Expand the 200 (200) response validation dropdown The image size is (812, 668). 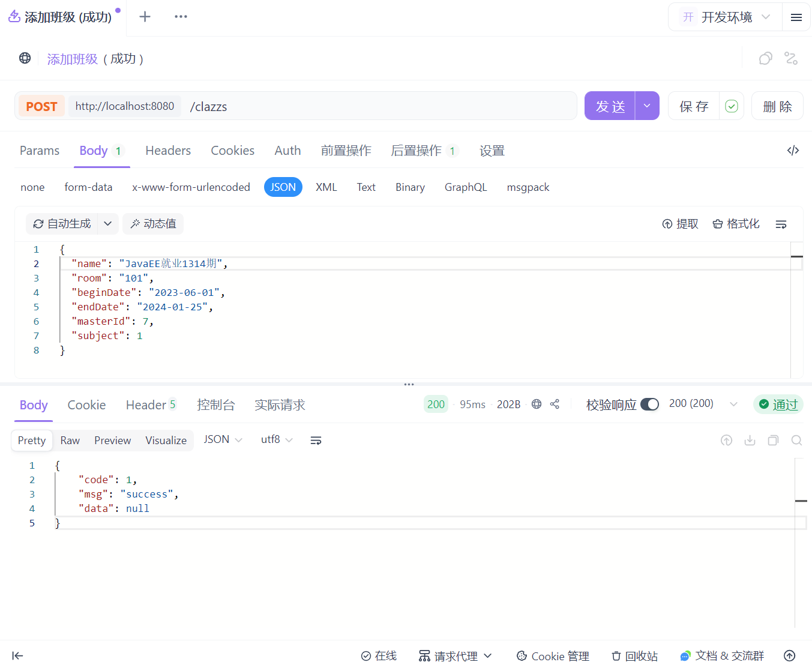[733, 404]
